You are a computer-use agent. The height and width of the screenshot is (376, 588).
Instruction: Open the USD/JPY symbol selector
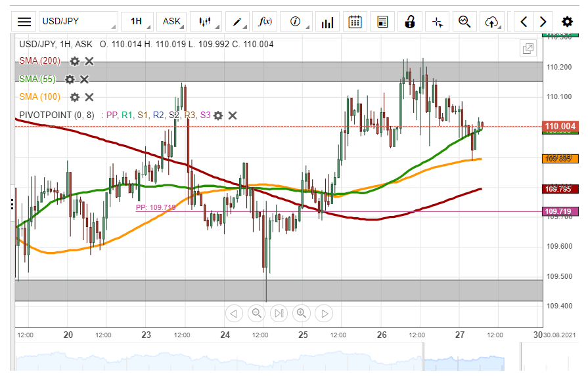tap(78, 22)
